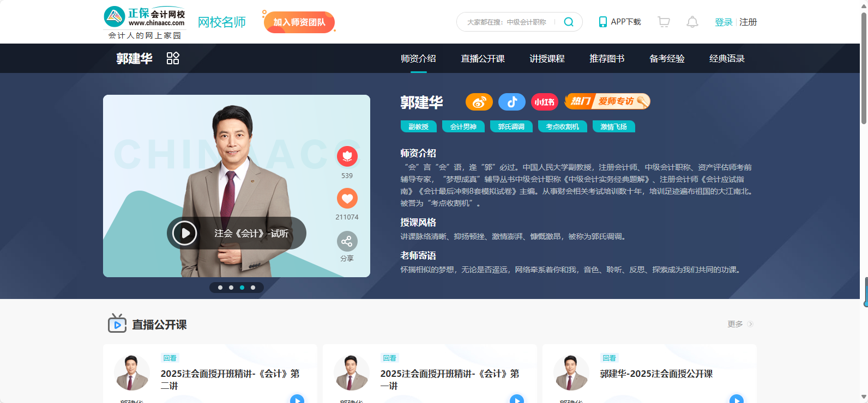868x403 pixels.
Task: Click the 副教授 tag
Action: pyautogui.click(x=418, y=126)
